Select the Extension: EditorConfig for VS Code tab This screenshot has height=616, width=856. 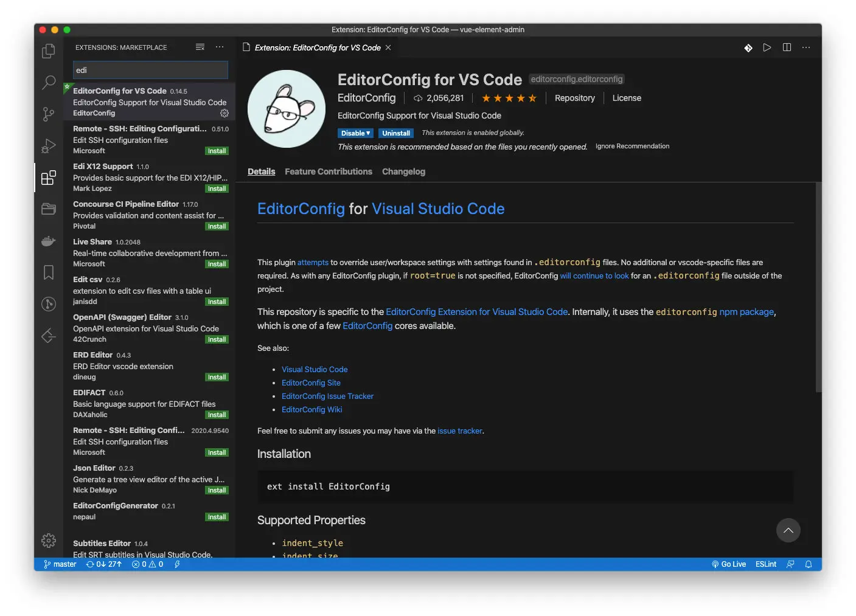click(x=317, y=47)
